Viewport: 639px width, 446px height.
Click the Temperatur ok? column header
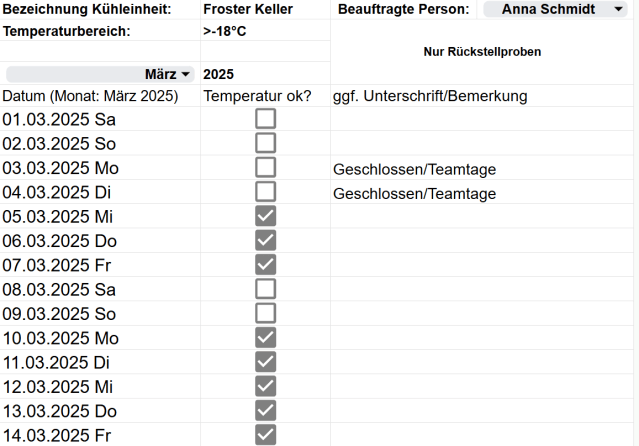[x=258, y=96]
